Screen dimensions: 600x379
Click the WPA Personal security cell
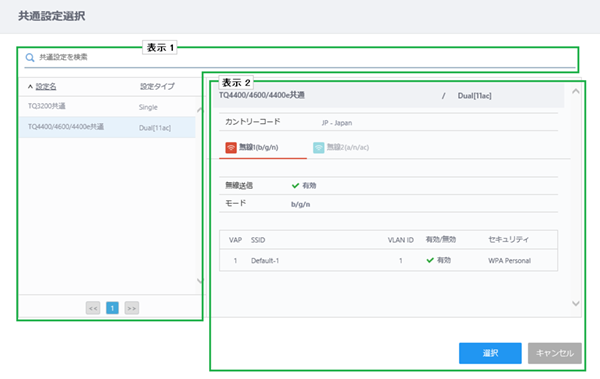pos(509,261)
